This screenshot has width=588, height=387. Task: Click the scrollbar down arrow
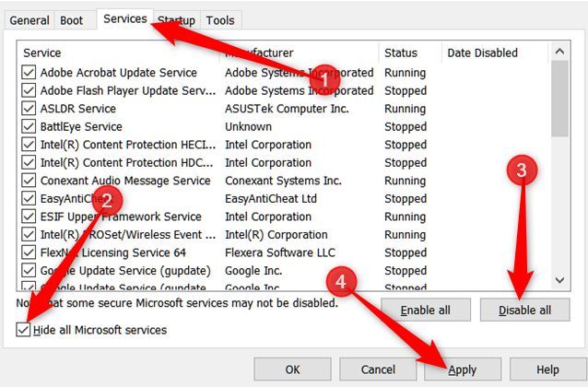[559, 279]
